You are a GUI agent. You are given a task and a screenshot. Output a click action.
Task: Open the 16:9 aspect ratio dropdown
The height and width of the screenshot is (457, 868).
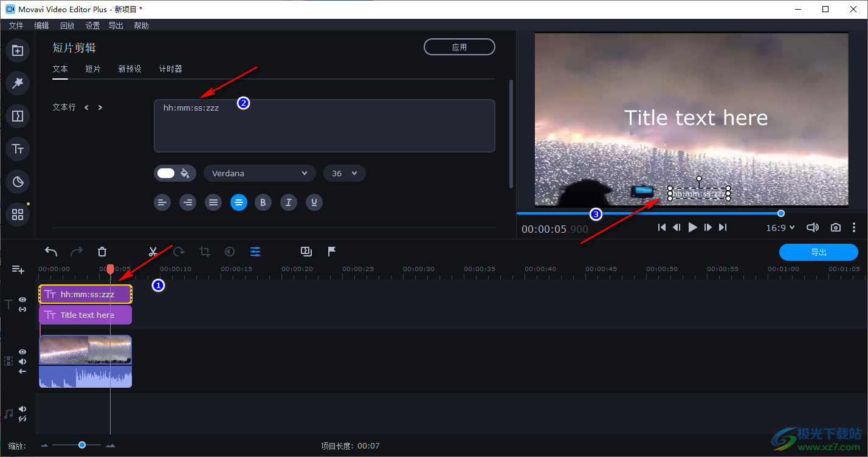pyautogui.click(x=780, y=227)
